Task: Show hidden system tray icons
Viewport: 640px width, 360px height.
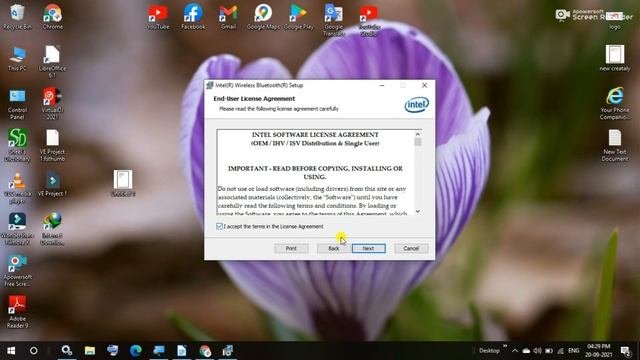Action: tap(515, 351)
